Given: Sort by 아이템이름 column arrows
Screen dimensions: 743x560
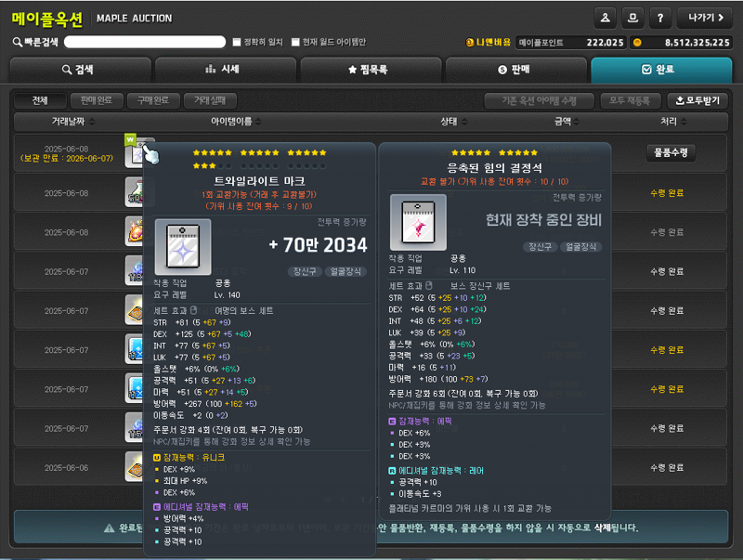Looking at the screenshot, I should 258,122.
